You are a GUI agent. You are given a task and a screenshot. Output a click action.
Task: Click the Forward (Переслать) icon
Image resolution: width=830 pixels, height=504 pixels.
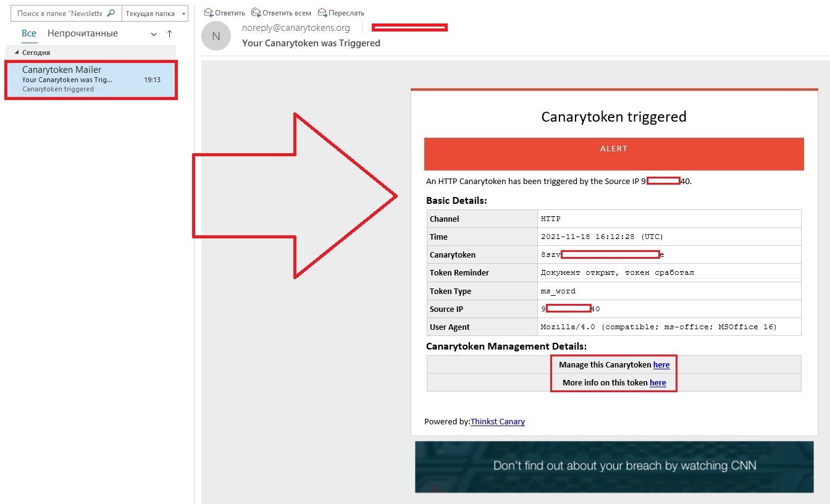tap(322, 12)
